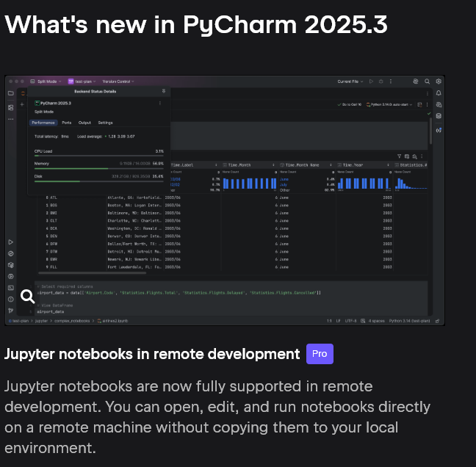The width and height of the screenshot is (476, 467).
Task: Click the Time.Year histogram chart
Action: coord(364,184)
